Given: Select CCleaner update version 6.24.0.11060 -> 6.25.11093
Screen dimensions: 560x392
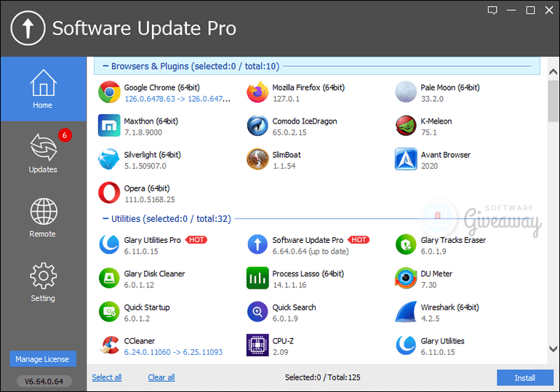Looking at the screenshot, I should click(173, 352).
